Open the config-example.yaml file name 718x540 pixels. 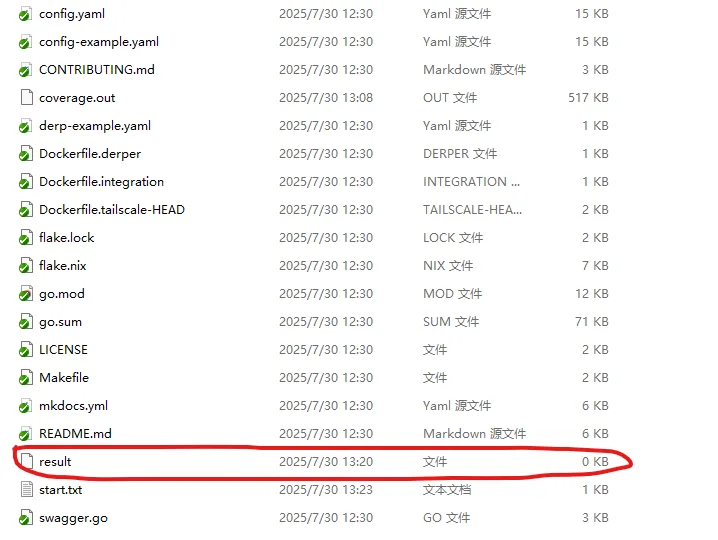pyautogui.click(x=98, y=42)
